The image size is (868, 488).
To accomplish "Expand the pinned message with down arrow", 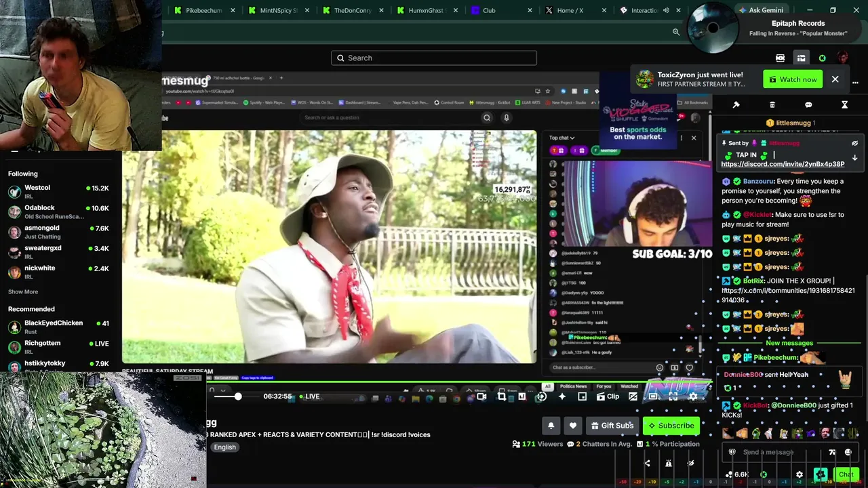I will (x=854, y=157).
